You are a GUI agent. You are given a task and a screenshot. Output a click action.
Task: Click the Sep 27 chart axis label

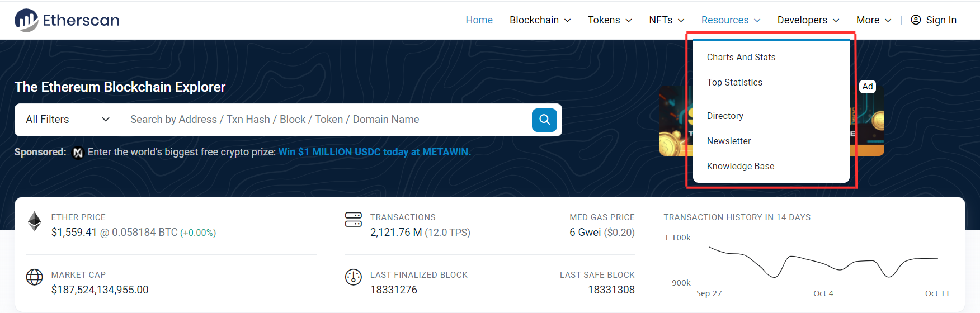click(x=709, y=293)
